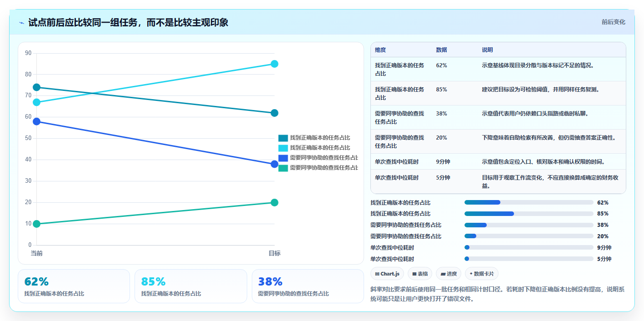
Task: Toggle the green legend swatch
Action: point(283,168)
